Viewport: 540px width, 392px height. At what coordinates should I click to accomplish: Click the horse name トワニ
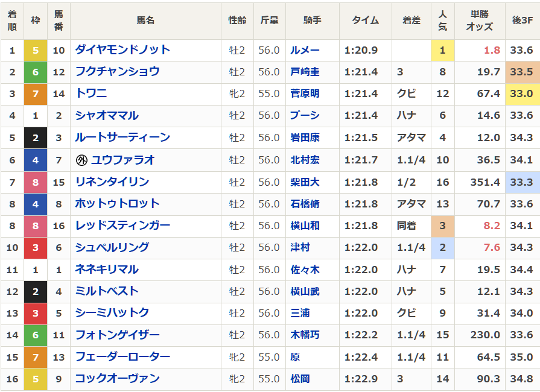(91, 93)
